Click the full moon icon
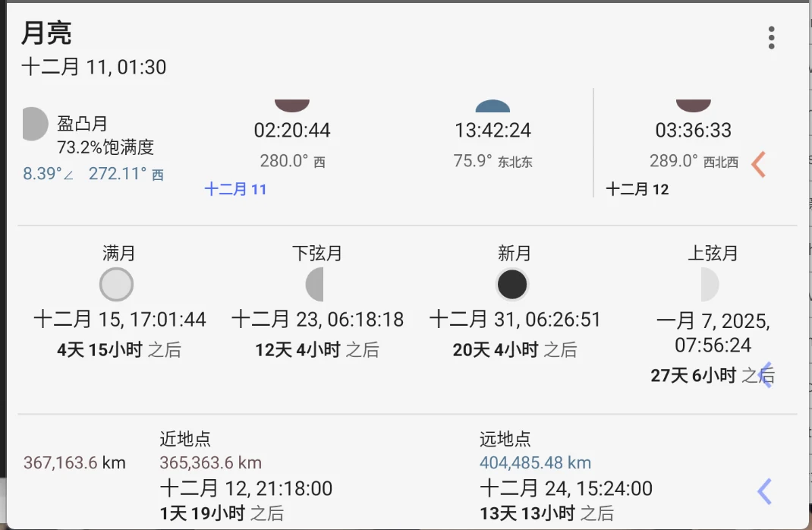 point(117,285)
